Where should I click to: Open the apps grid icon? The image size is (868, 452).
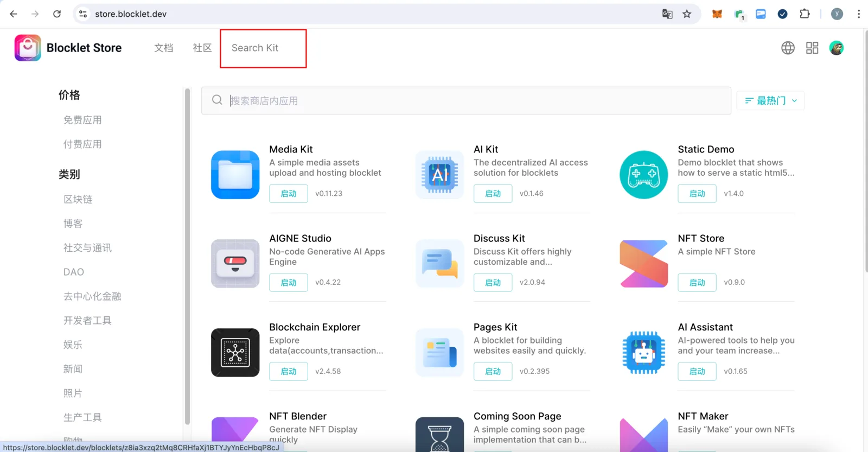pos(812,48)
